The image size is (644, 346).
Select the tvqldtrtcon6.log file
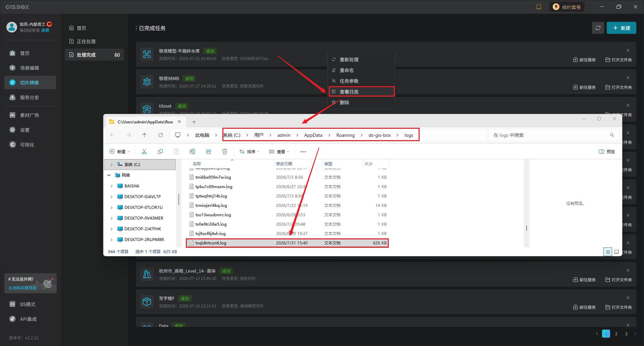pos(287,243)
